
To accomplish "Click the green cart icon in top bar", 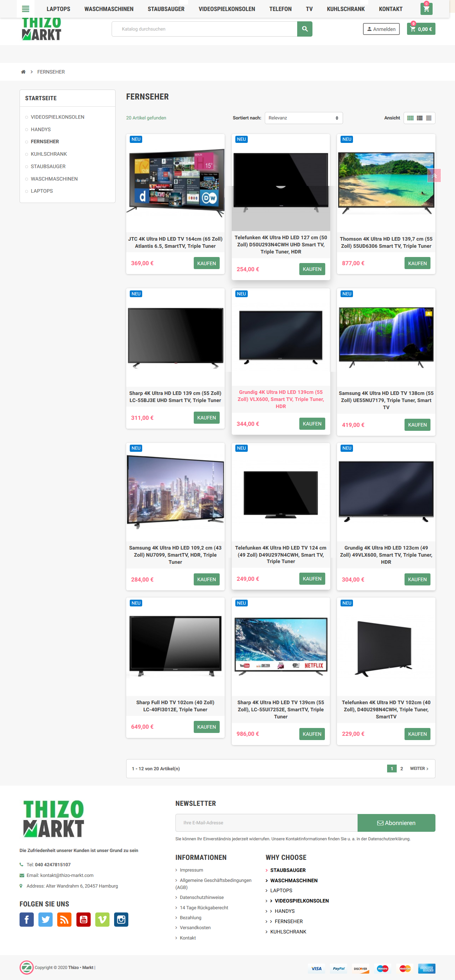I will (426, 9).
